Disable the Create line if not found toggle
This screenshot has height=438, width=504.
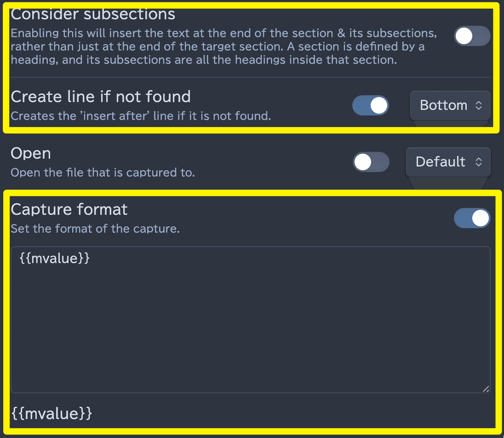(x=370, y=105)
